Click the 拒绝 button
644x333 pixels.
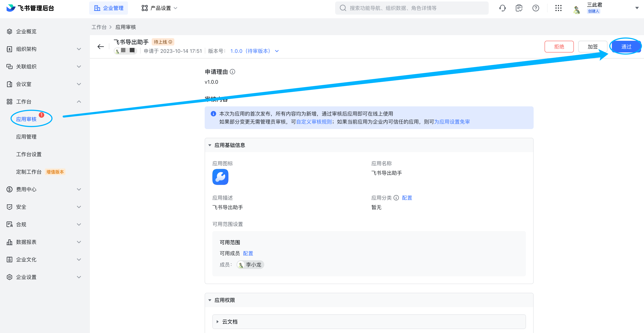pyautogui.click(x=559, y=47)
